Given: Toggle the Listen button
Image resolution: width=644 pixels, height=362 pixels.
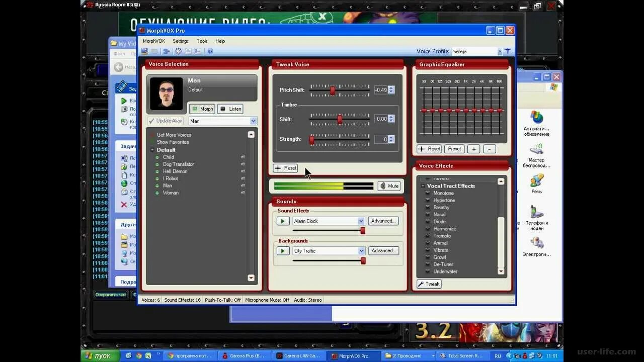Looking at the screenshot, I should coord(230,109).
